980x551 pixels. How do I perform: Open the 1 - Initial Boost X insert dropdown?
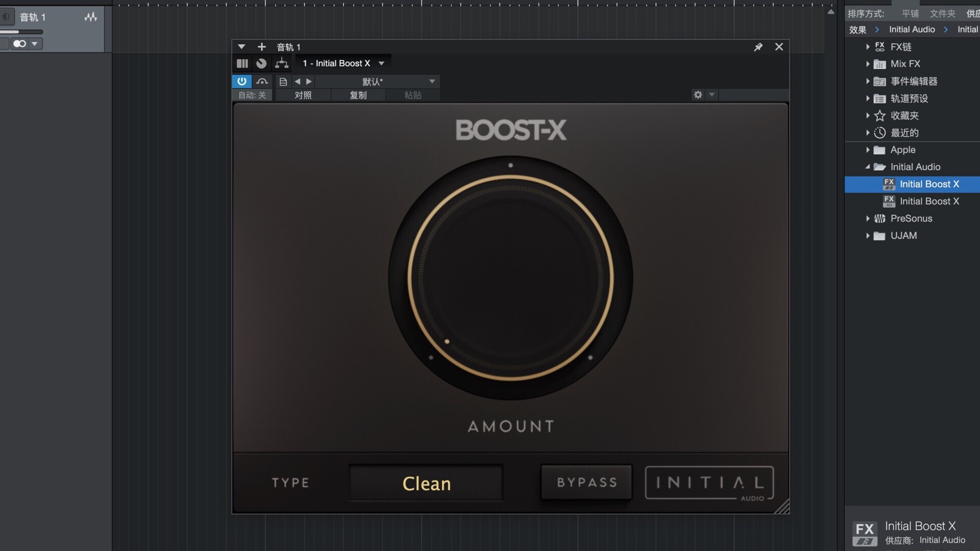(344, 63)
